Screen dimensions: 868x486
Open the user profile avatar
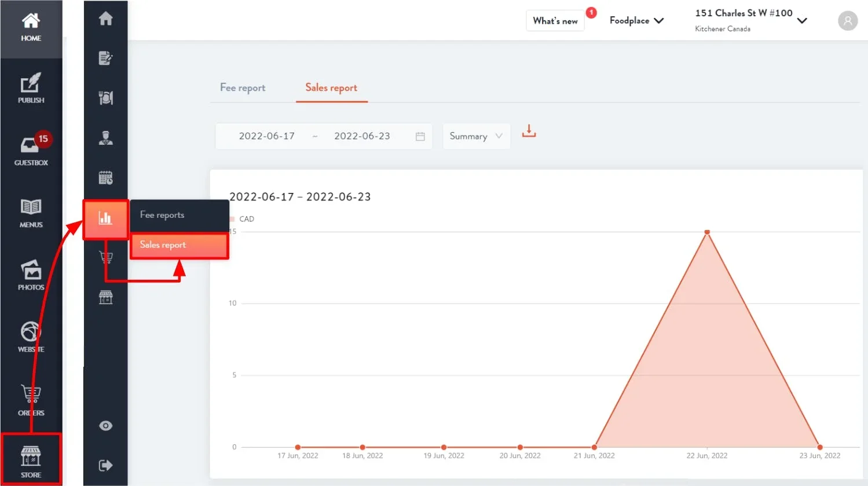point(848,21)
